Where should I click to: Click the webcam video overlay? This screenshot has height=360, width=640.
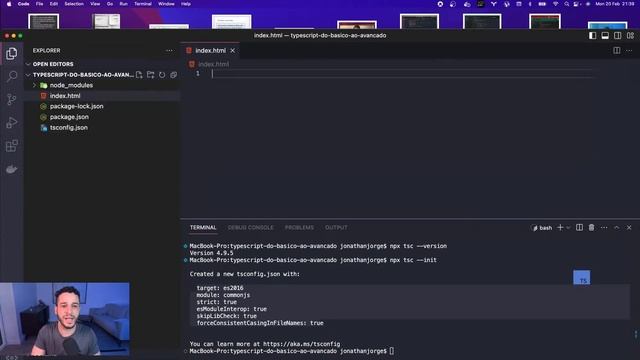coord(65,320)
